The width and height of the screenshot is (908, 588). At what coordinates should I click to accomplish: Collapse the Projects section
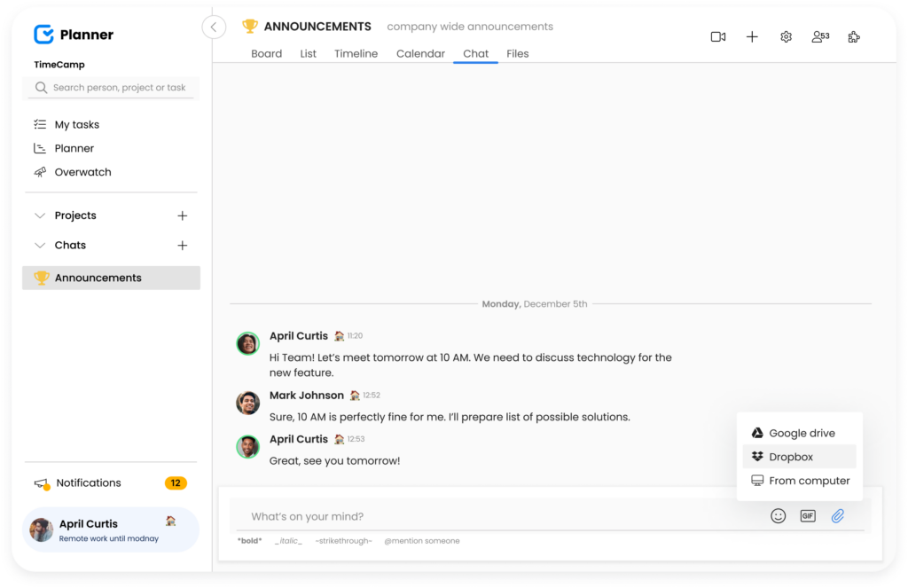click(x=39, y=216)
